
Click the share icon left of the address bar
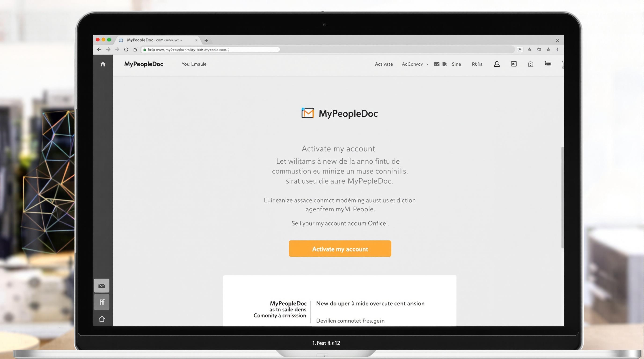tap(135, 49)
